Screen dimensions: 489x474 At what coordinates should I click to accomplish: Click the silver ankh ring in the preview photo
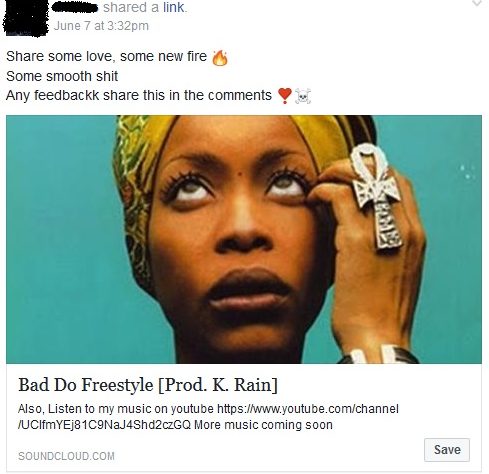coord(377,196)
